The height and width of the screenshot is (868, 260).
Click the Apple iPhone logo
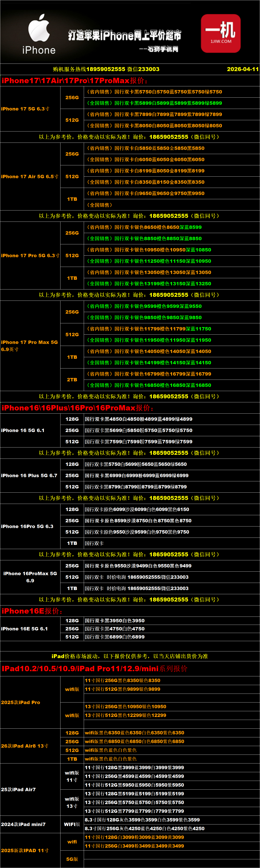click(x=39, y=34)
